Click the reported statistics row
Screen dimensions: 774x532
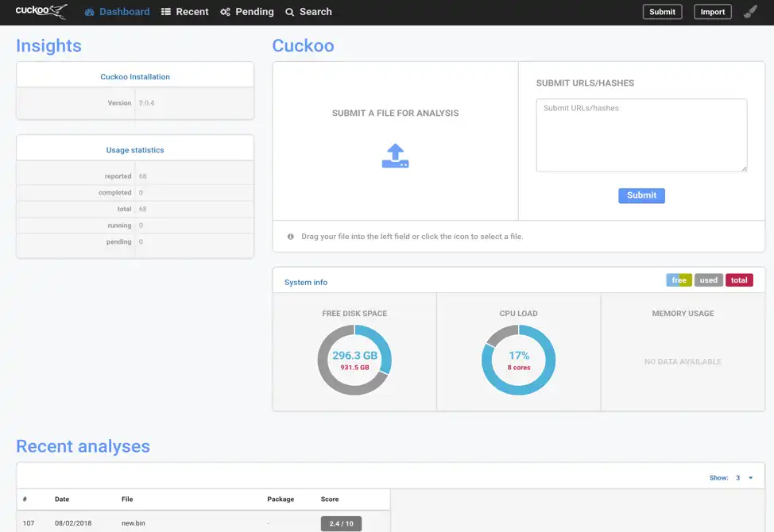[x=135, y=176]
